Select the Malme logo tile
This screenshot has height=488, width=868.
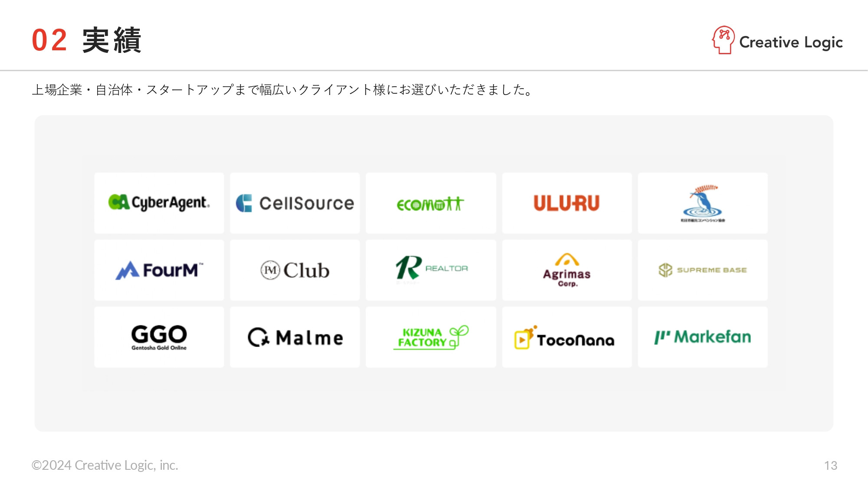tap(295, 337)
